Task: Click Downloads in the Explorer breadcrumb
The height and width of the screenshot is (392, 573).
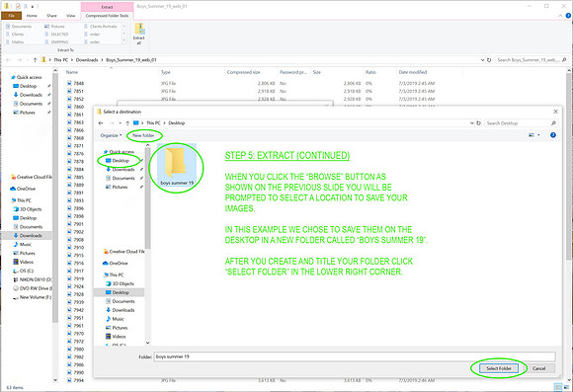Action: point(87,60)
